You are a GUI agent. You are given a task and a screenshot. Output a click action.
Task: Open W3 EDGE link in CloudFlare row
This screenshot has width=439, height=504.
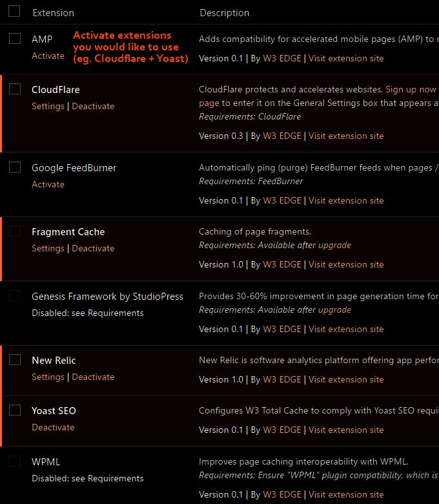click(x=282, y=136)
